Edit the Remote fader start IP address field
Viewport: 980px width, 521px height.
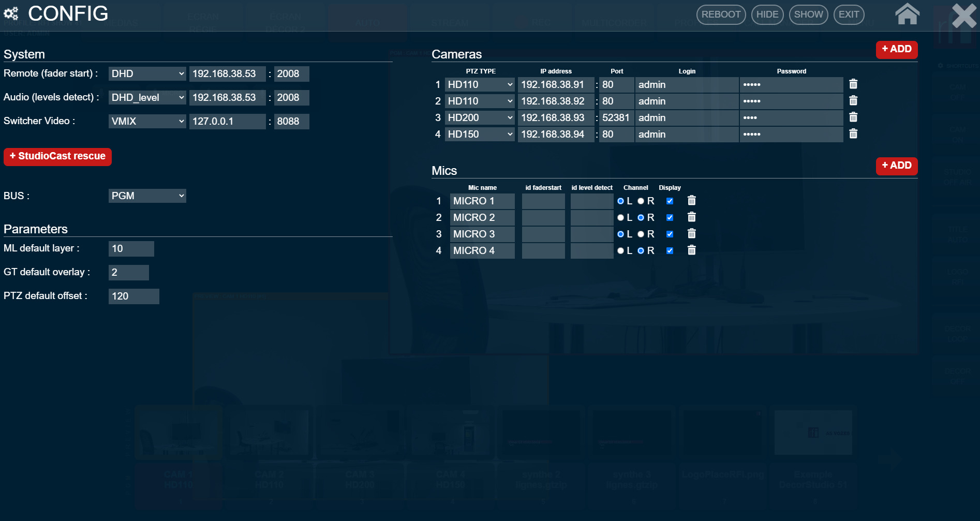(227, 73)
